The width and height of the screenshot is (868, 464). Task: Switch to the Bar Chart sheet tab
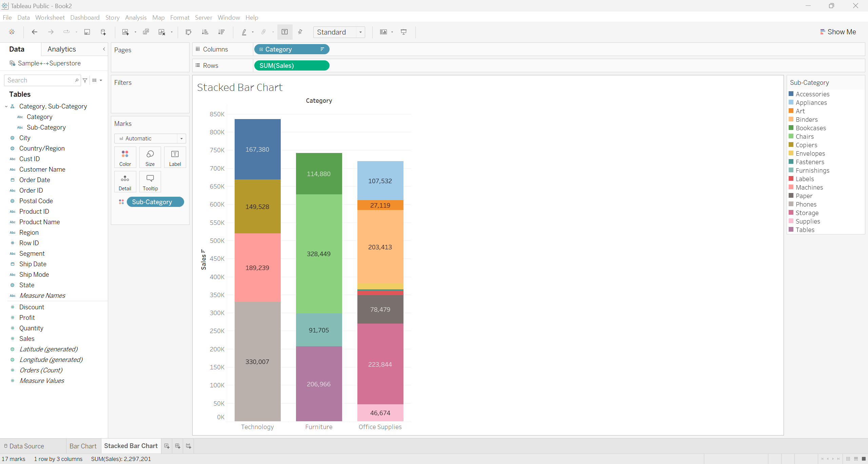point(83,446)
